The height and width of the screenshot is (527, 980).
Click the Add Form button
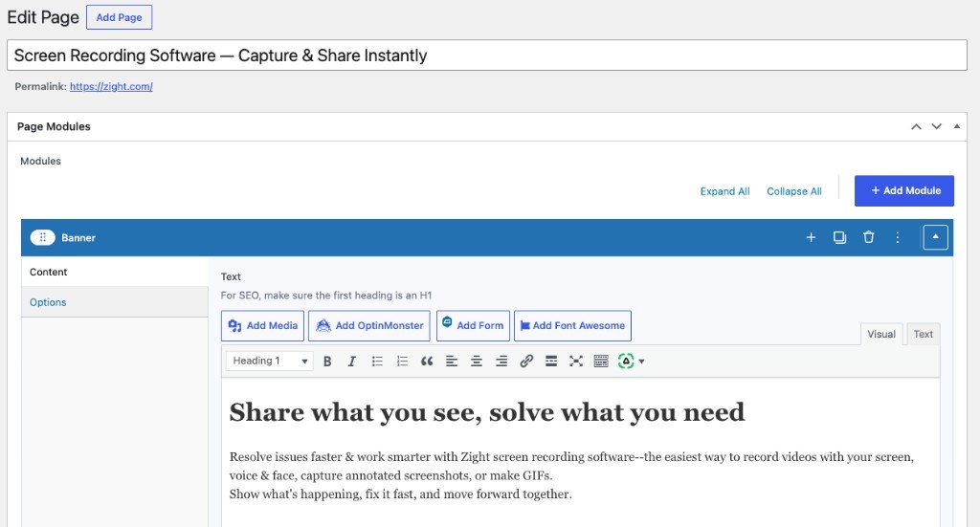[473, 326]
